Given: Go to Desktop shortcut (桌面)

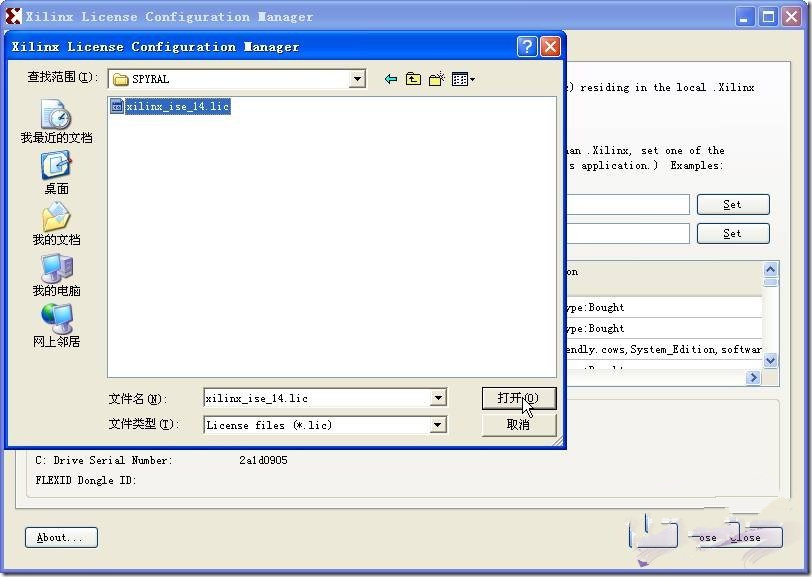Looking at the screenshot, I should pyautogui.click(x=56, y=172).
